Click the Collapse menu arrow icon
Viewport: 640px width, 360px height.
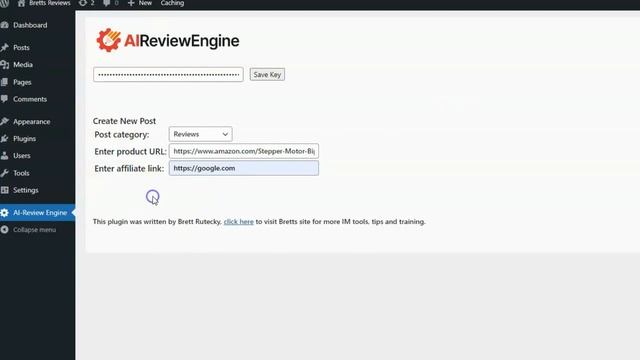click(4, 230)
